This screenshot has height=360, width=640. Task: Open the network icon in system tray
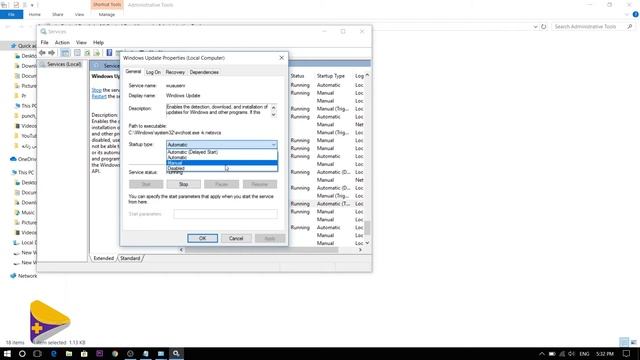coord(562,354)
